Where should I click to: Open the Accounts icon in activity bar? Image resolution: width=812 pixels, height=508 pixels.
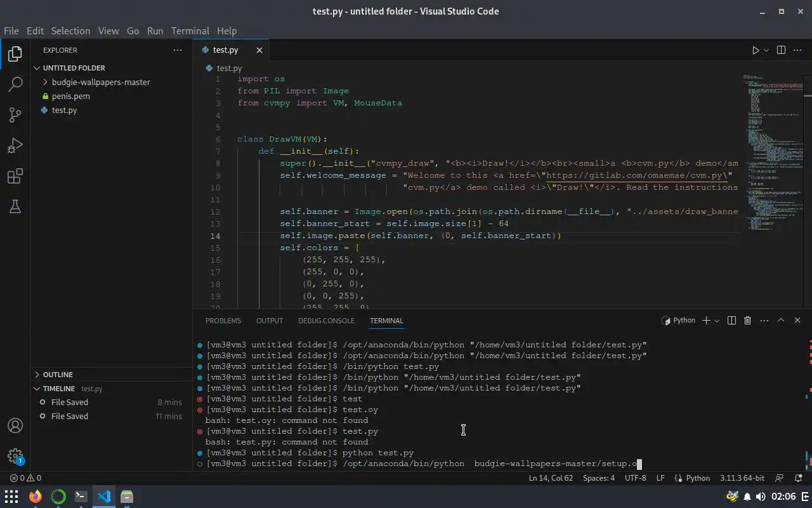[x=15, y=425]
